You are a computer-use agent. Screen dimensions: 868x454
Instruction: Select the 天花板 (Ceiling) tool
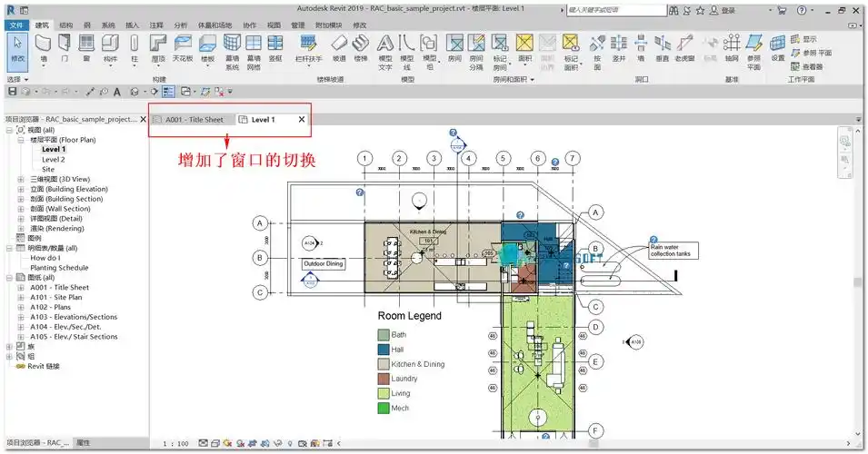(183, 49)
